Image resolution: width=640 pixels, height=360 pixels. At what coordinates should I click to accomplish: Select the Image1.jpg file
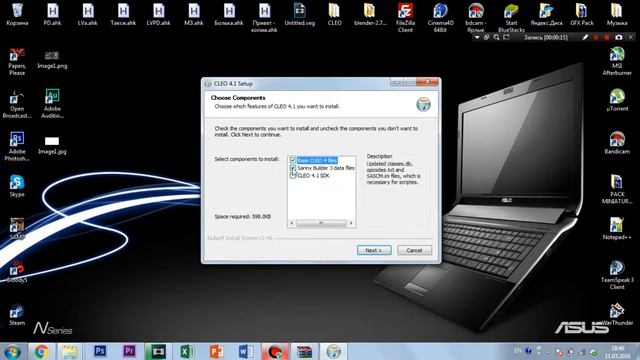(52, 145)
